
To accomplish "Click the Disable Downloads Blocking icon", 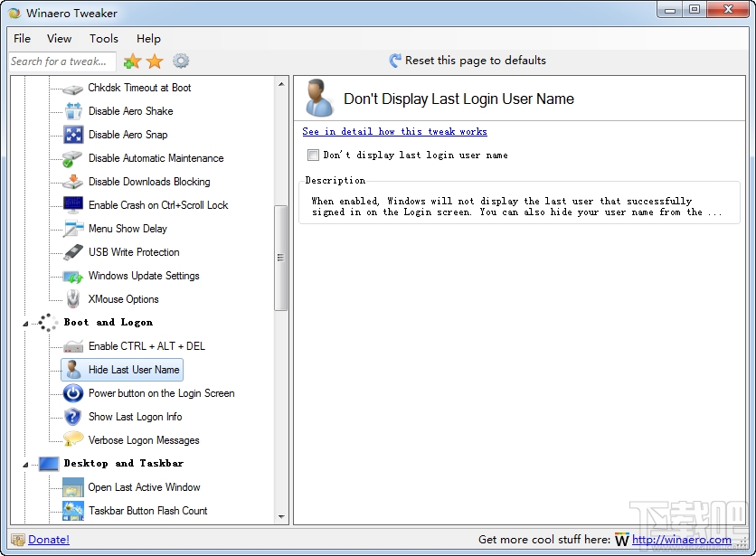I will tap(73, 182).
